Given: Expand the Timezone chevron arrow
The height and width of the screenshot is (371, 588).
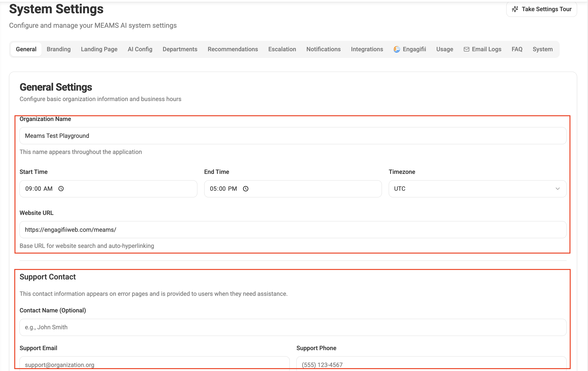Looking at the screenshot, I should pos(557,189).
